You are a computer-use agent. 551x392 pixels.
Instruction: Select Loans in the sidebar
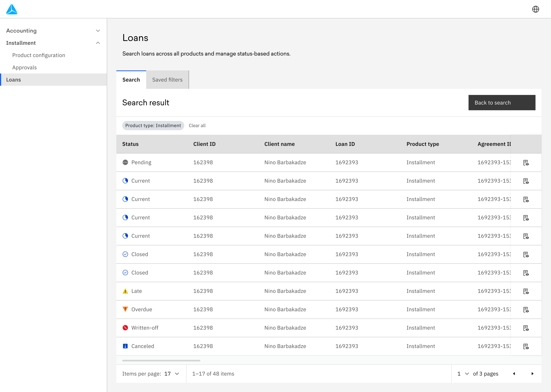coord(53,80)
